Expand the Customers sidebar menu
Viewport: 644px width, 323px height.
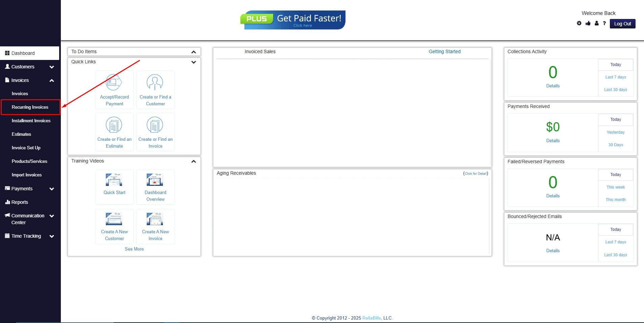click(x=52, y=67)
